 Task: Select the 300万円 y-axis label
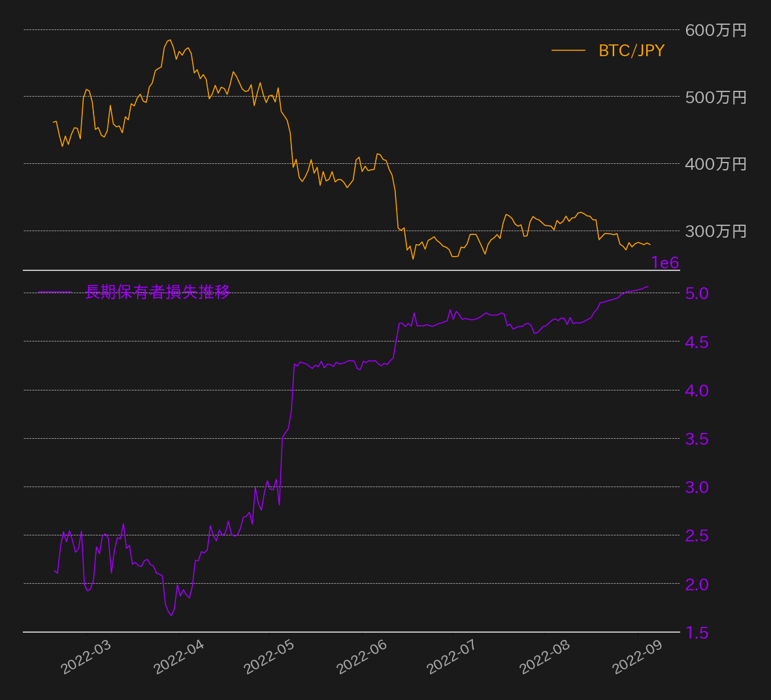click(715, 231)
